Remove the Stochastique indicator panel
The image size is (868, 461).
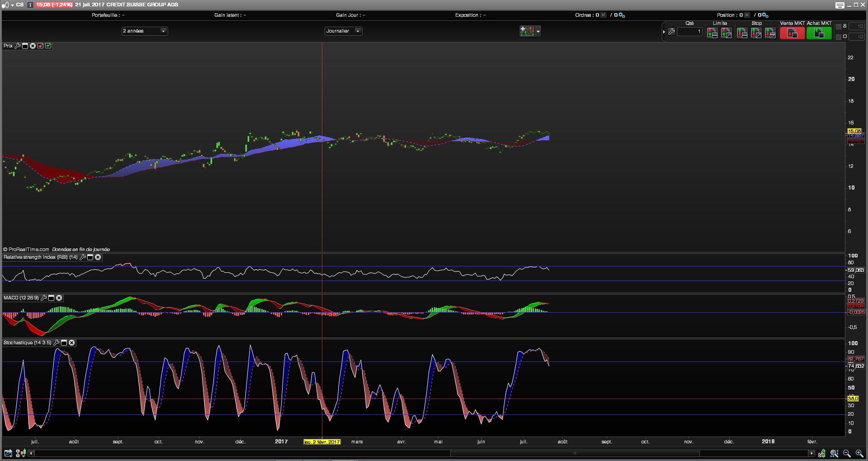point(71,342)
